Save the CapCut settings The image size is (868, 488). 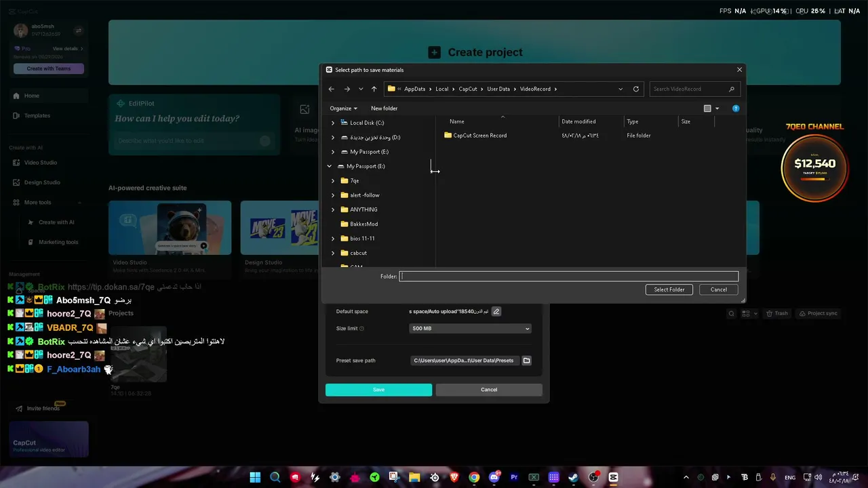pos(378,390)
